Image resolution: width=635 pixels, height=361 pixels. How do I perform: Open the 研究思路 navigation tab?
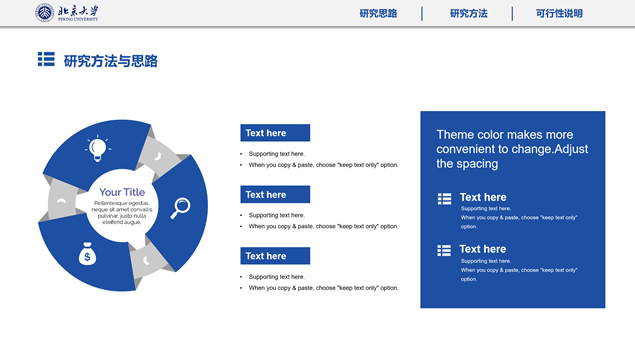point(378,13)
